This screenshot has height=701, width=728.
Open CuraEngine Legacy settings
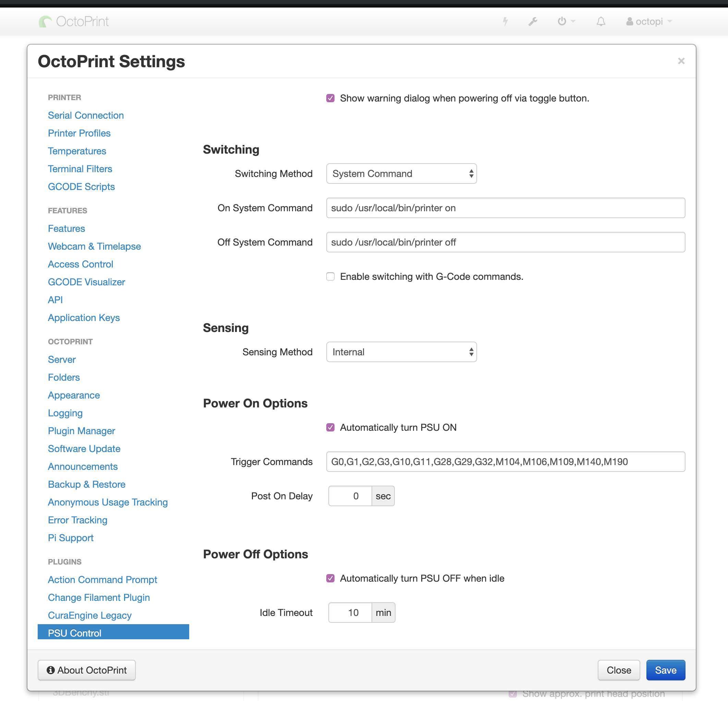[90, 616]
